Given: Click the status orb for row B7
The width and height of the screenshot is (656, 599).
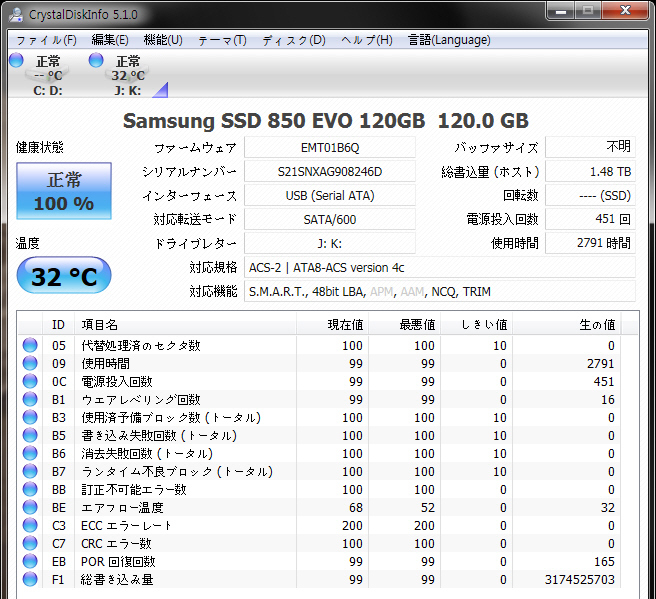Looking at the screenshot, I should pos(30,471).
